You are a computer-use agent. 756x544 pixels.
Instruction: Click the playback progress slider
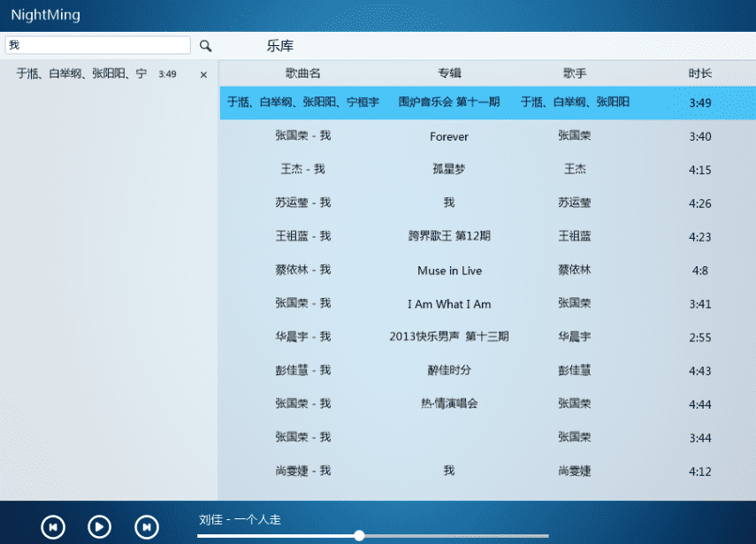358,535
